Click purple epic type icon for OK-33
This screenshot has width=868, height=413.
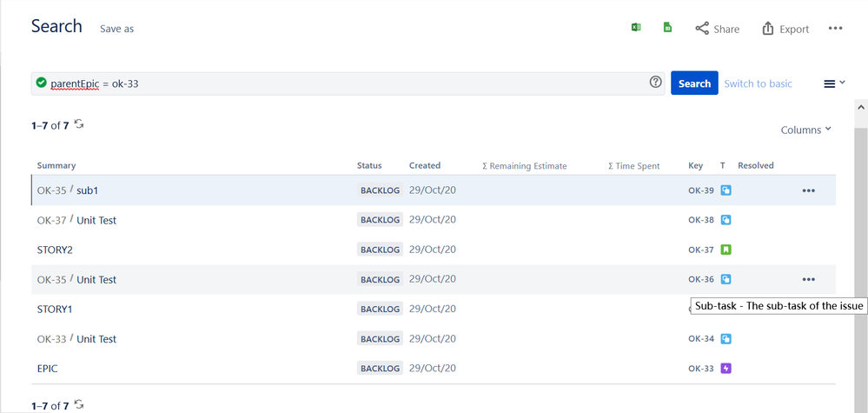pos(726,368)
